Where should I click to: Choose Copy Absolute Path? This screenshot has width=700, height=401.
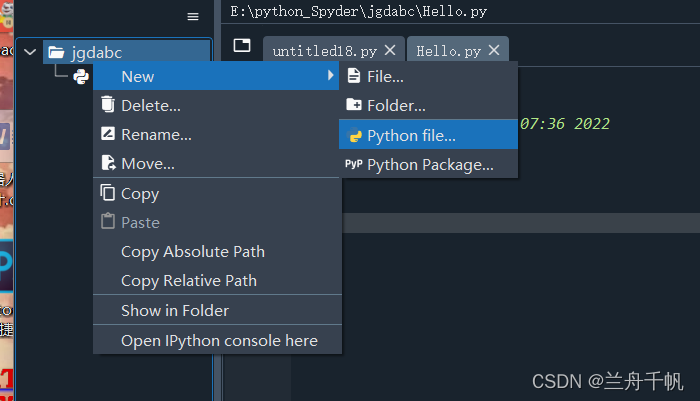(193, 252)
